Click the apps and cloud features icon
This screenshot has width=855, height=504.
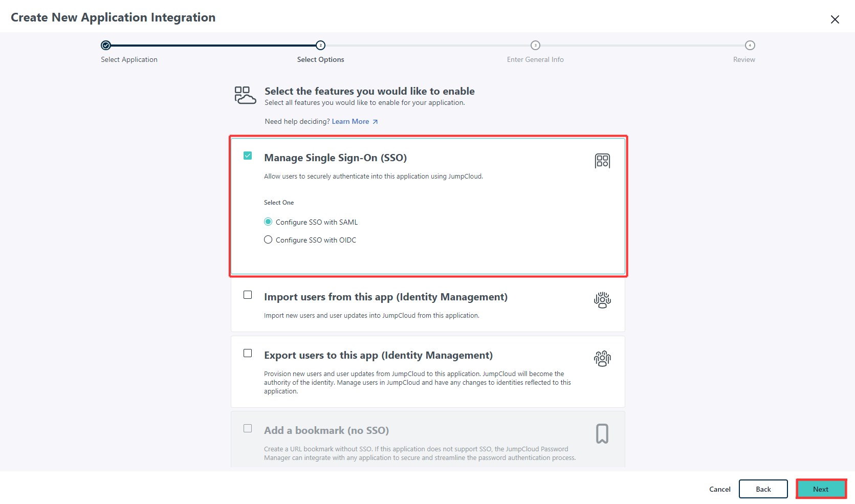(245, 95)
